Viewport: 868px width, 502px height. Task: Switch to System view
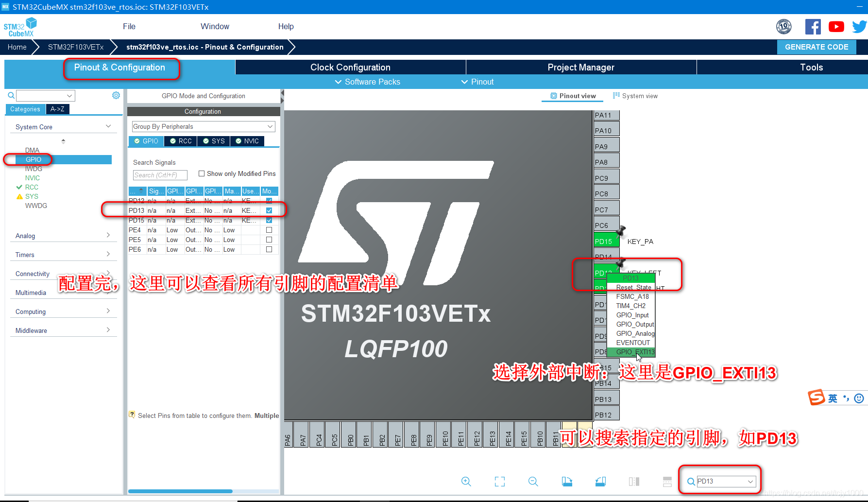click(635, 96)
